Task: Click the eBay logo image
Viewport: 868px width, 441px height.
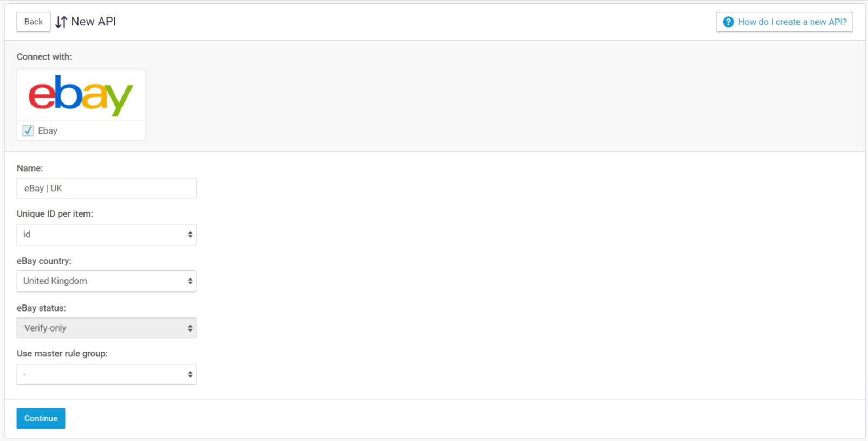Action: (x=81, y=95)
